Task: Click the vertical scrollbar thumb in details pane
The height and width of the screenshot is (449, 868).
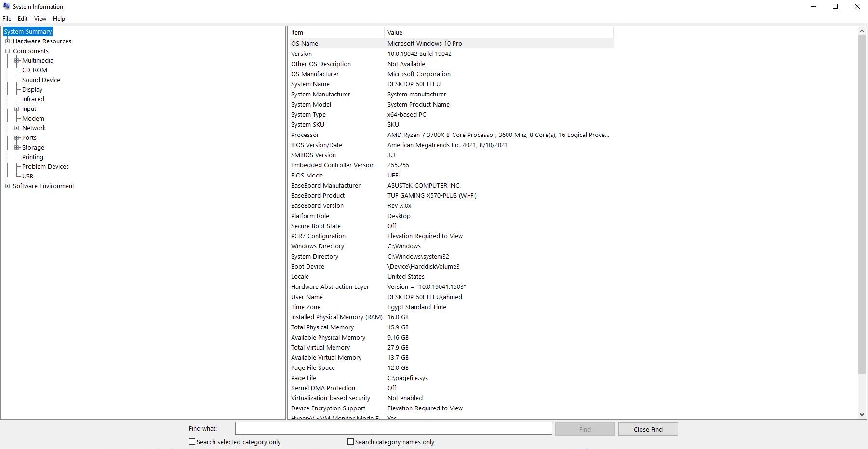Action: (862, 204)
